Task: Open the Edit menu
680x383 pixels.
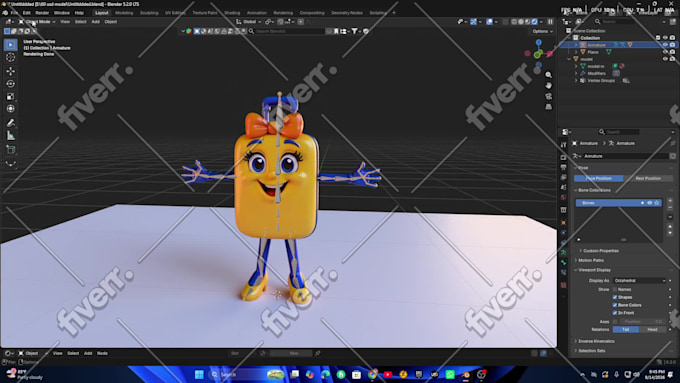Action: tap(26, 13)
